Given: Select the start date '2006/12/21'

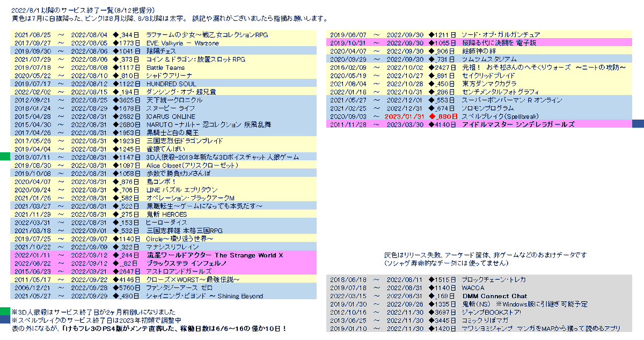Looking at the screenshot, I should (32, 287).
